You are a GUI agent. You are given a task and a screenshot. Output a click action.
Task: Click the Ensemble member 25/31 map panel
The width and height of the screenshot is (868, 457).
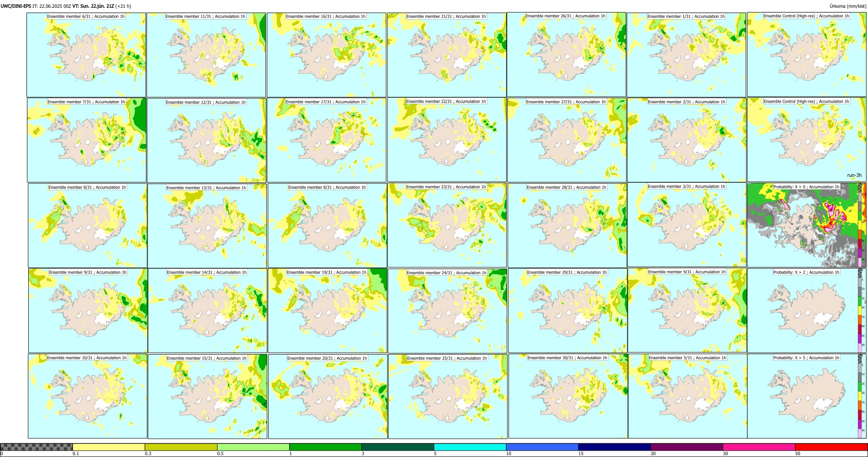pos(448,396)
